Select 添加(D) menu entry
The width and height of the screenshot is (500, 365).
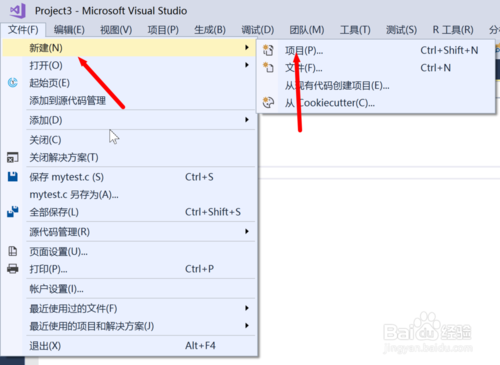pyautogui.click(x=129, y=120)
